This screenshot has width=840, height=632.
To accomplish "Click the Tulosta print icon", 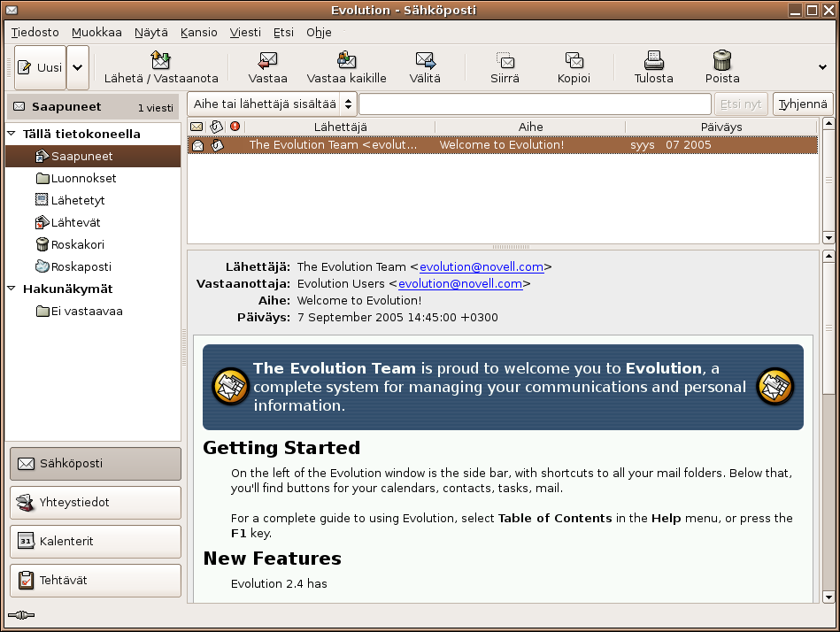I will click(x=653, y=60).
